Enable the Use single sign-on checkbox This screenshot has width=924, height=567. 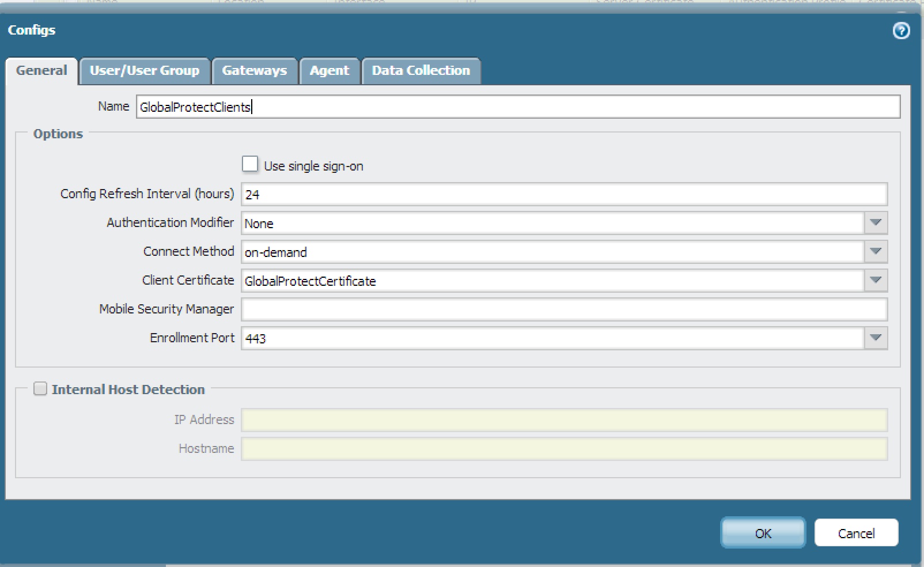(x=250, y=164)
